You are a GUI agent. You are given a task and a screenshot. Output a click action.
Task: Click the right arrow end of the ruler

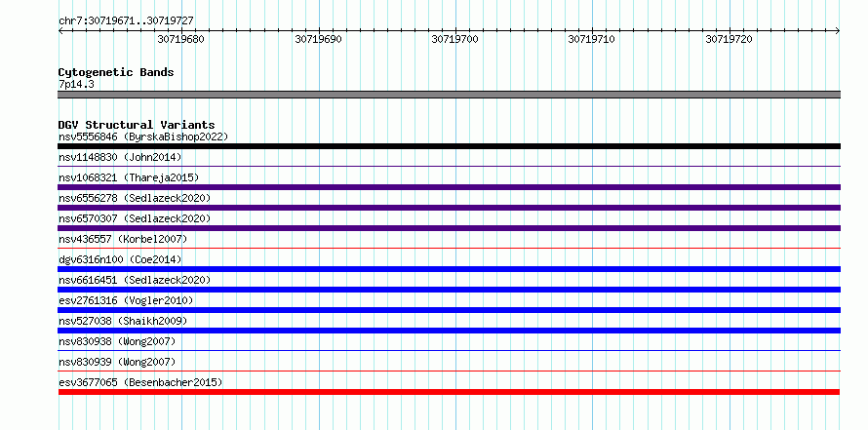pos(837,30)
